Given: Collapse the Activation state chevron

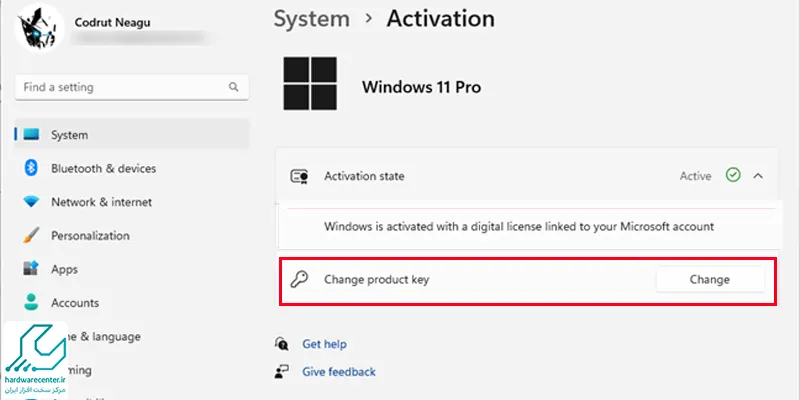Looking at the screenshot, I should pyautogui.click(x=758, y=176).
